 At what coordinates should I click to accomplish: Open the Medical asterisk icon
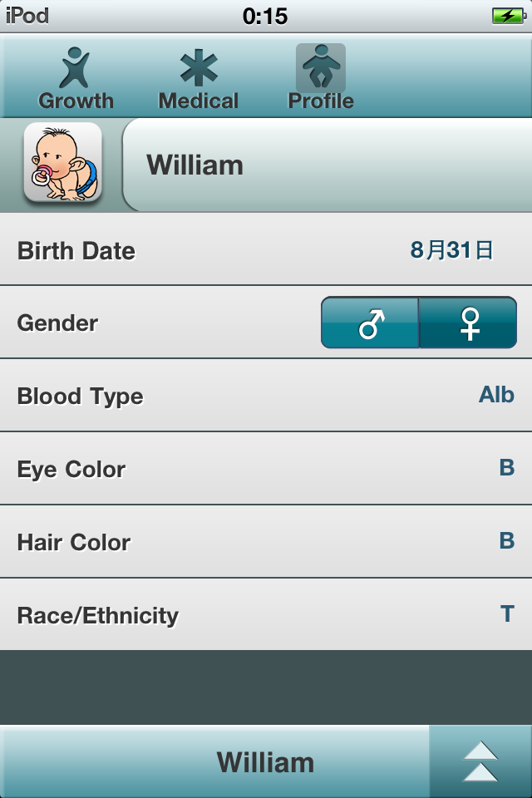[199, 67]
